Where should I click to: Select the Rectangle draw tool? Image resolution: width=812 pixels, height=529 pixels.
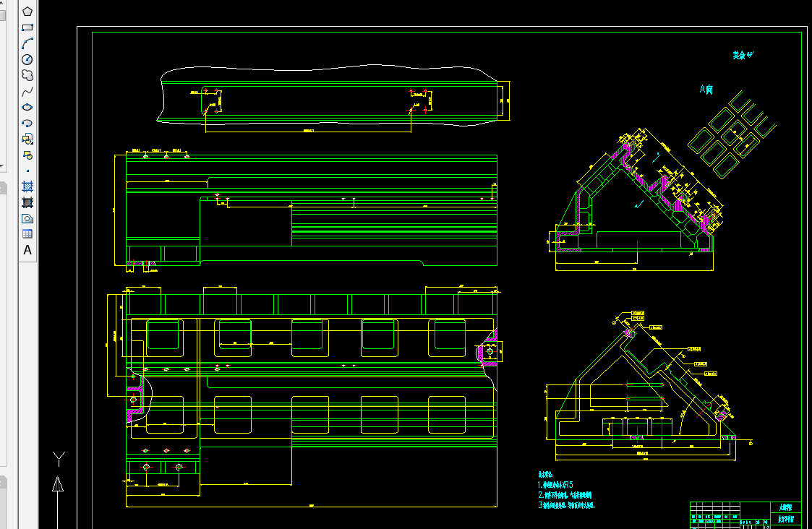(x=27, y=27)
